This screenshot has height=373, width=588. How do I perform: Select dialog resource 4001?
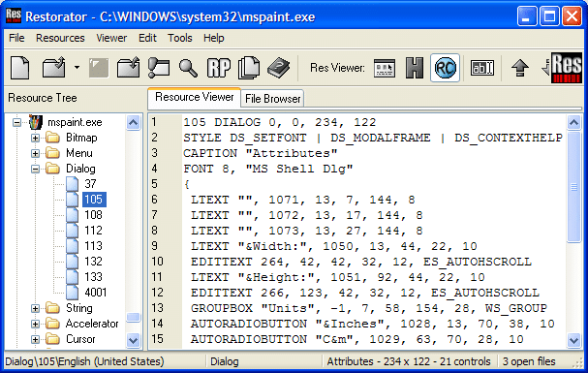[96, 292]
